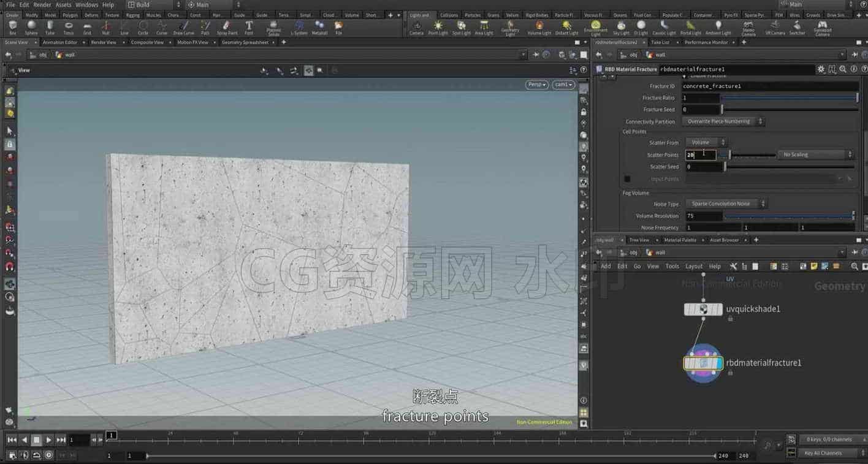The height and width of the screenshot is (464, 868).
Task: Add an Ambient Light from shelf
Action: click(718, 27)
